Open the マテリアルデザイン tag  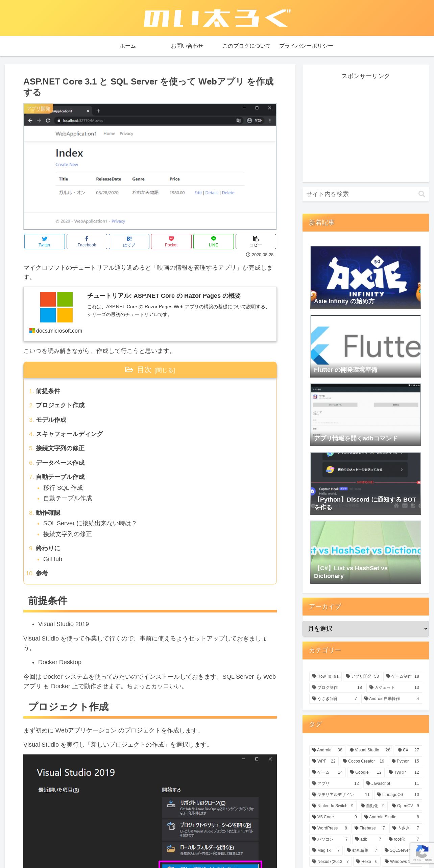point(341,795)
